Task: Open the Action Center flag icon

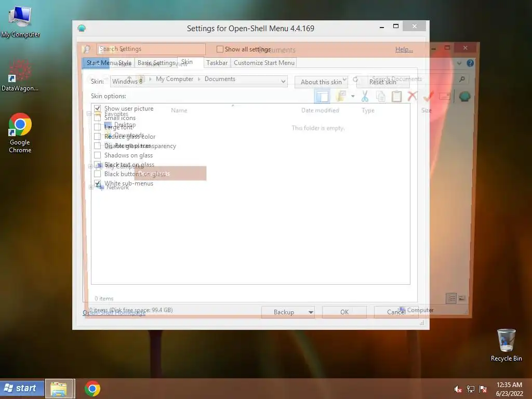Action: [483, 389]
